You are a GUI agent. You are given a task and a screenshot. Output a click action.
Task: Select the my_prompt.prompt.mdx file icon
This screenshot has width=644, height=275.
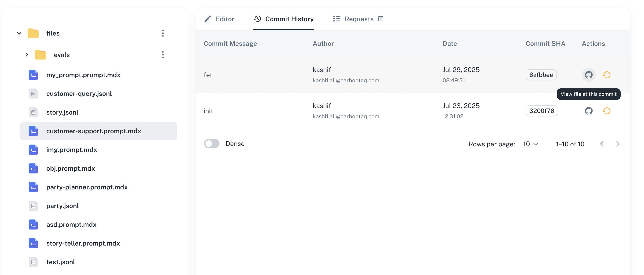(x=33, y=75)
